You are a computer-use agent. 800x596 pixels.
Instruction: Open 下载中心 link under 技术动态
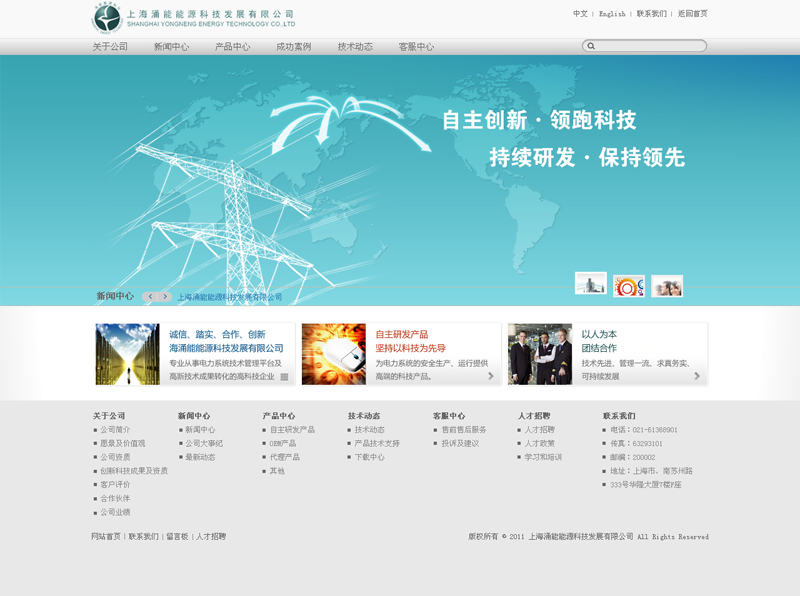pos(369,457)
